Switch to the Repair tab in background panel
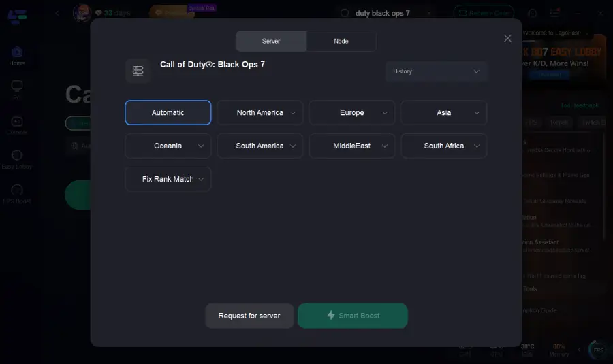The width and height of the screenshot is (613, 364). [559, 122]
